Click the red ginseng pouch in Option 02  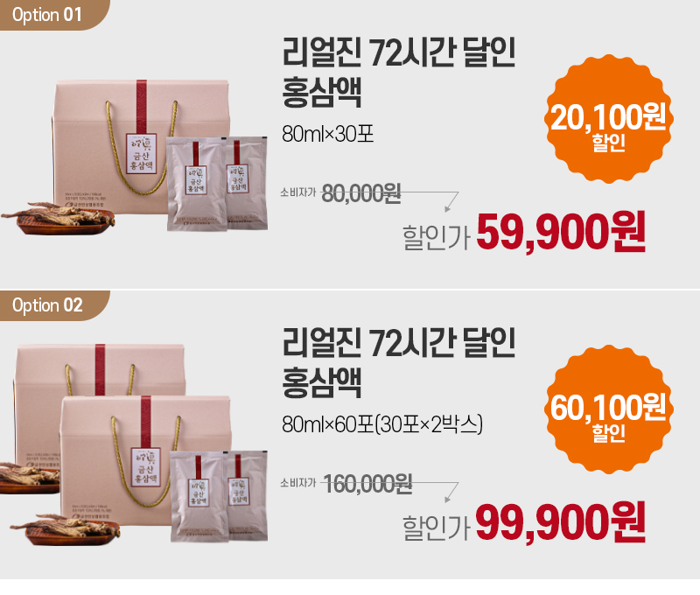point(200,496)
